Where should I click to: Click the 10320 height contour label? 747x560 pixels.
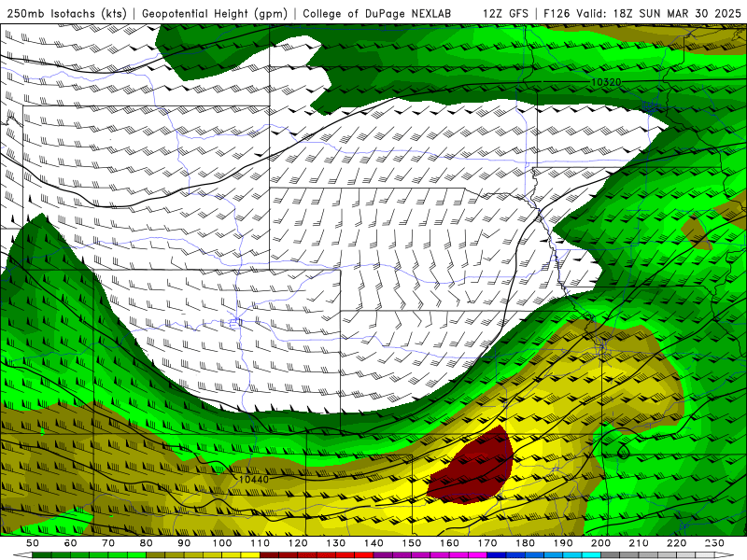point(606,82)
